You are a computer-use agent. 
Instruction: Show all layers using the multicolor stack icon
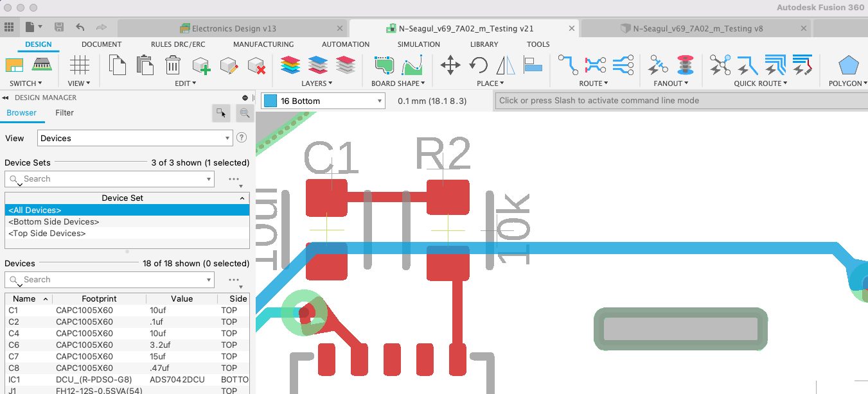click(290, 65)
